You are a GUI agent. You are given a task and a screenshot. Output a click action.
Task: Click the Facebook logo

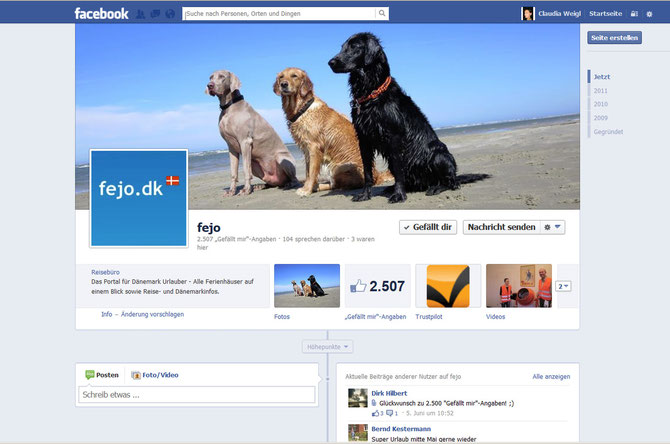[x=101, y=13]
